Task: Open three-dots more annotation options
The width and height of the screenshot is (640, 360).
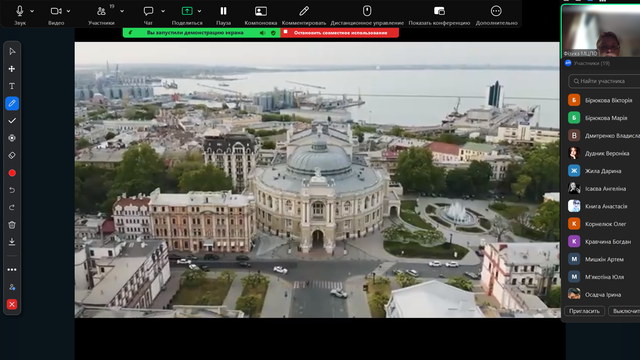Action: tap(12, 270)
